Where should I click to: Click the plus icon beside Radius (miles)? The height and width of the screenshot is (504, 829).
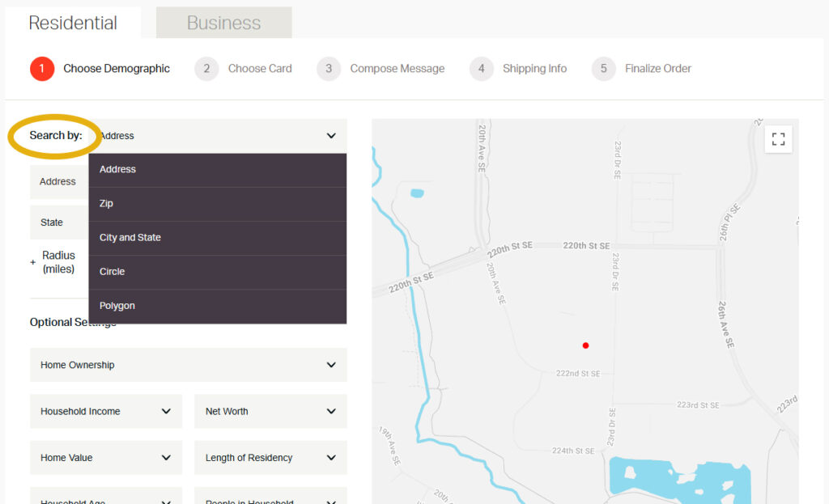click(x=33, y=262)
